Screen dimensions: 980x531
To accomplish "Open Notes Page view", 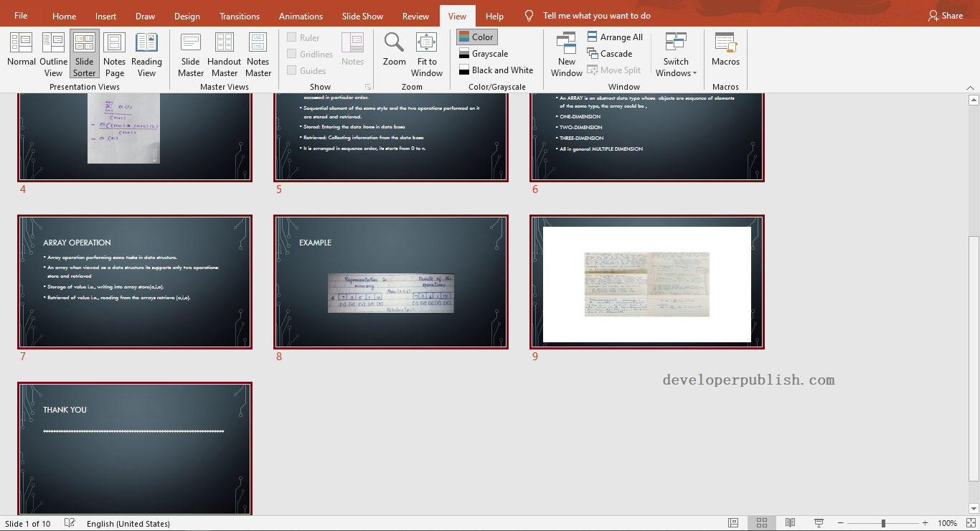I will [114, 54].
